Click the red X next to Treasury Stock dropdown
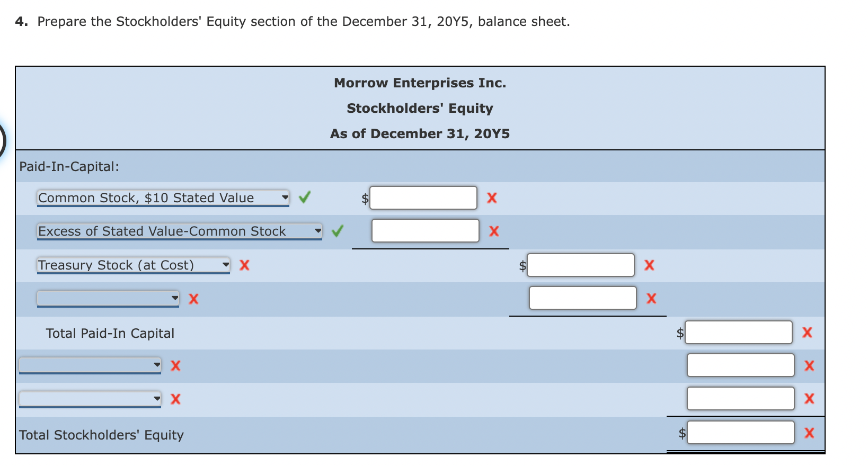The image size is (868, 466). coord(244,265)
